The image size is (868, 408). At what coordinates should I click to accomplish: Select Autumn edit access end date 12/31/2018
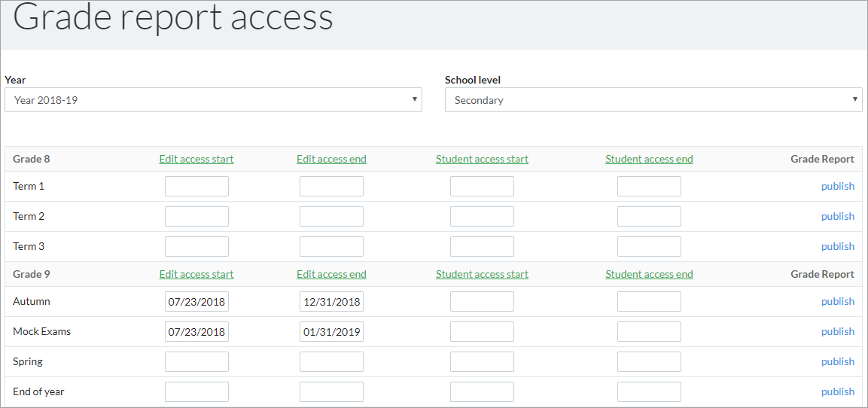point(331,302)
